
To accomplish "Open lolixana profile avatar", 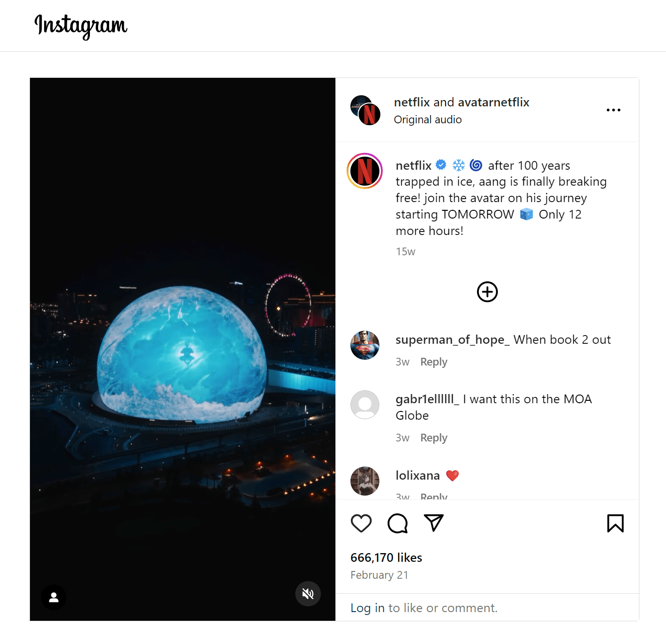I will click(365, 481).
